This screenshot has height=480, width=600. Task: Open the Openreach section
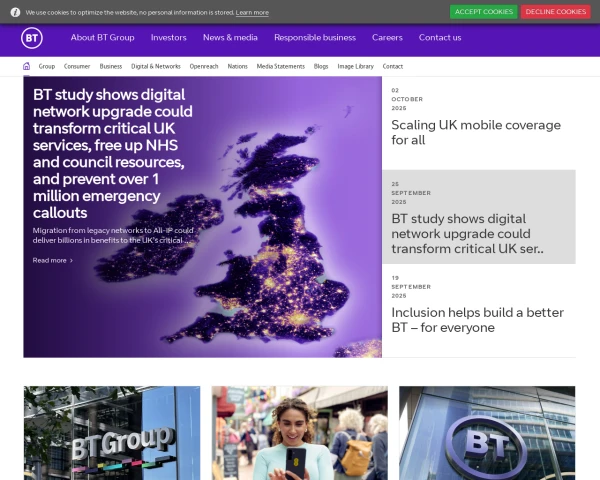pyautogui.click(x=204, y=66)
